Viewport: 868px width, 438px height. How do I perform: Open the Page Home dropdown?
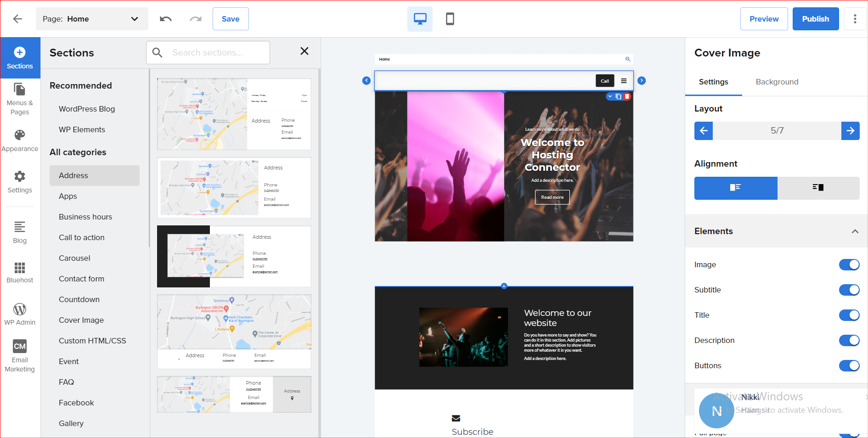(x=92, y=19)
